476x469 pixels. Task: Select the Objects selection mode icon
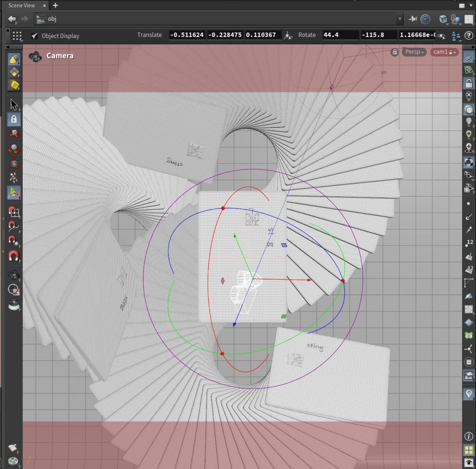click(13, 59)
